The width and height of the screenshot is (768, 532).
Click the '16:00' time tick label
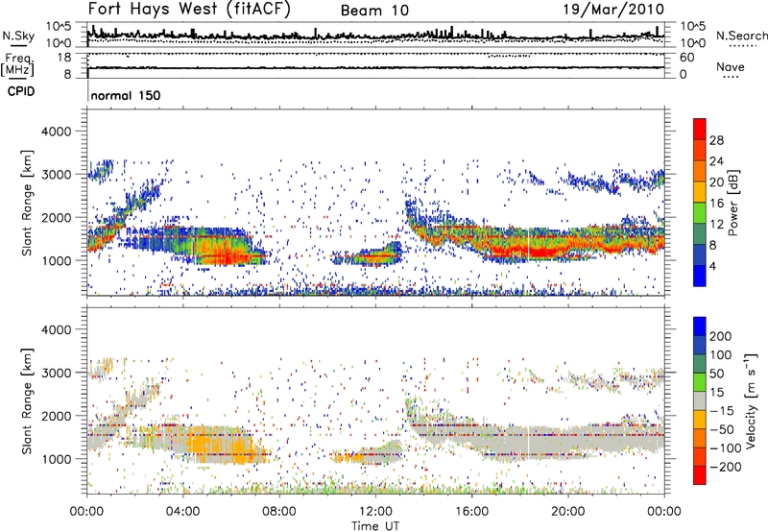coord(471,512)
